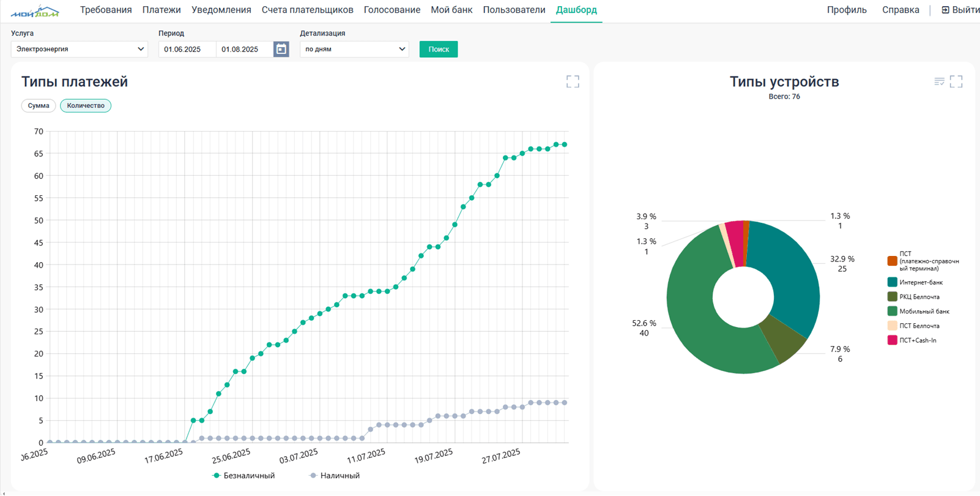Open the period calendar picker

pos(281,49)
